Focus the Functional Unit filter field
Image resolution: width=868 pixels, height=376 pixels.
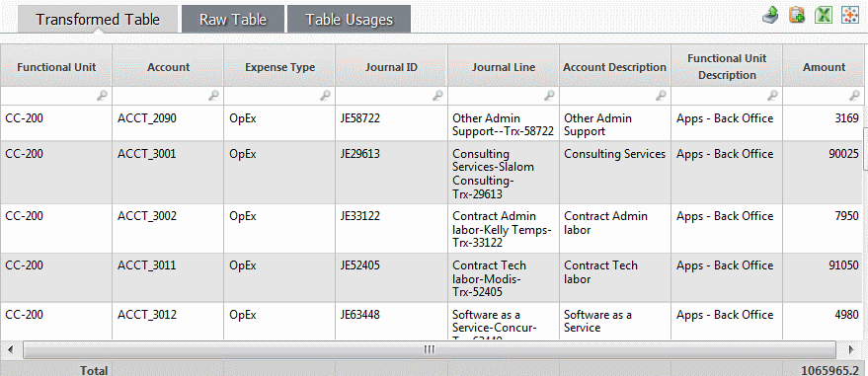pyautogui.click(x=56, y=96)
